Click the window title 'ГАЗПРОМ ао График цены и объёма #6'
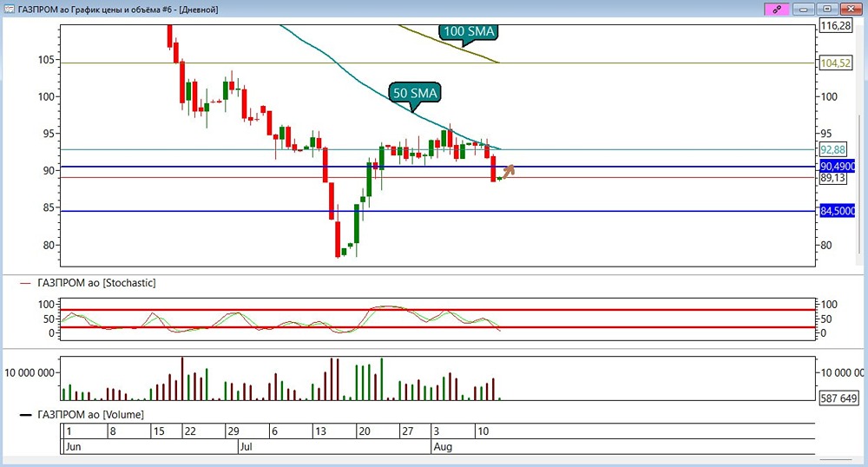The width and height of the screenshot is (868, 467). coord(95,10)
